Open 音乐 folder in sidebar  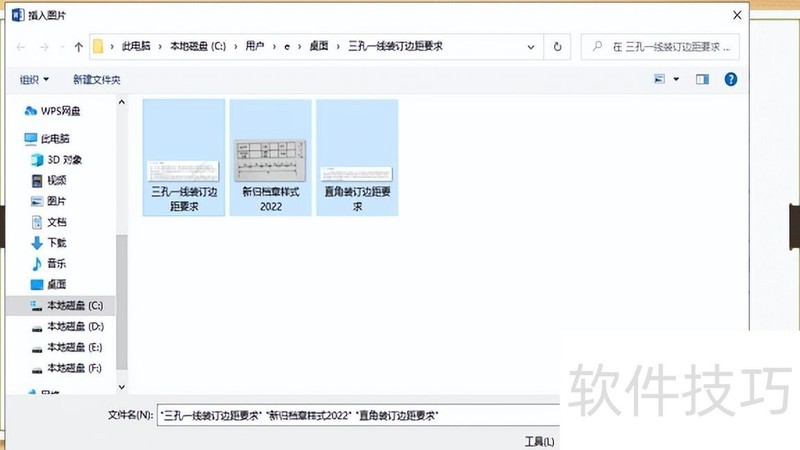[x=49, y=263]
